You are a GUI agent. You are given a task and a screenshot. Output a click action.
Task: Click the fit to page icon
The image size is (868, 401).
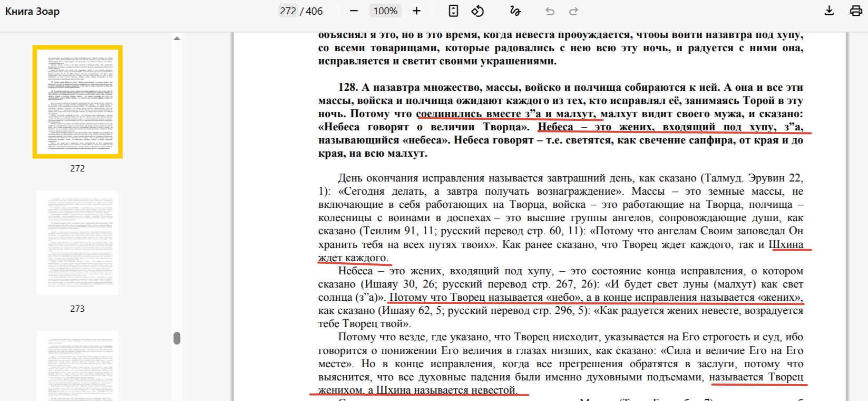click(453, 11)
